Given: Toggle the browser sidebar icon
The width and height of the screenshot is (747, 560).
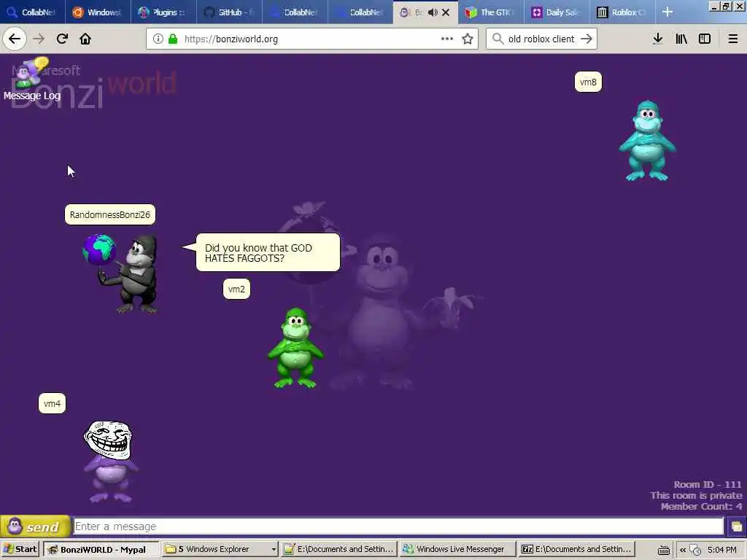Looking at the screenshot, I should 705,39.
